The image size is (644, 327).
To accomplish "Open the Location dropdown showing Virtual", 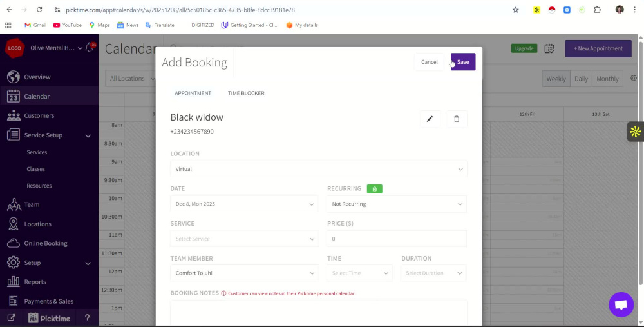I will [319, 169].
